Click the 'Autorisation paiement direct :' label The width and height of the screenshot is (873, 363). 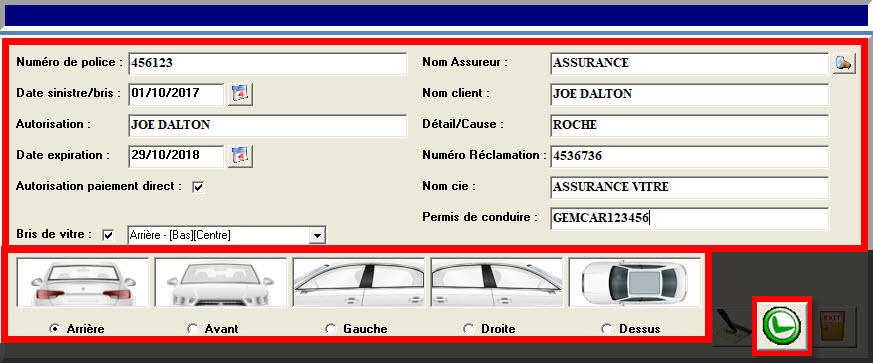click(x=99, y=187)
